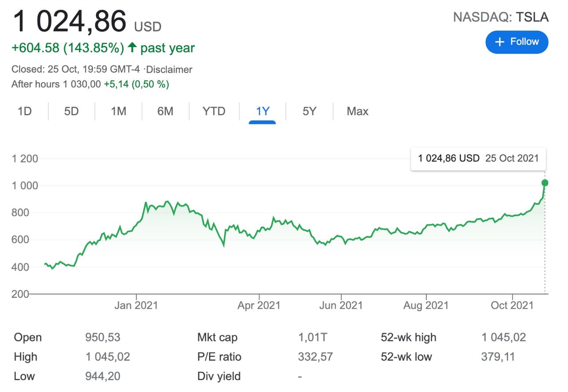
Task: Click the Jan 2021 axis label
Action: [x=137, y=306]
